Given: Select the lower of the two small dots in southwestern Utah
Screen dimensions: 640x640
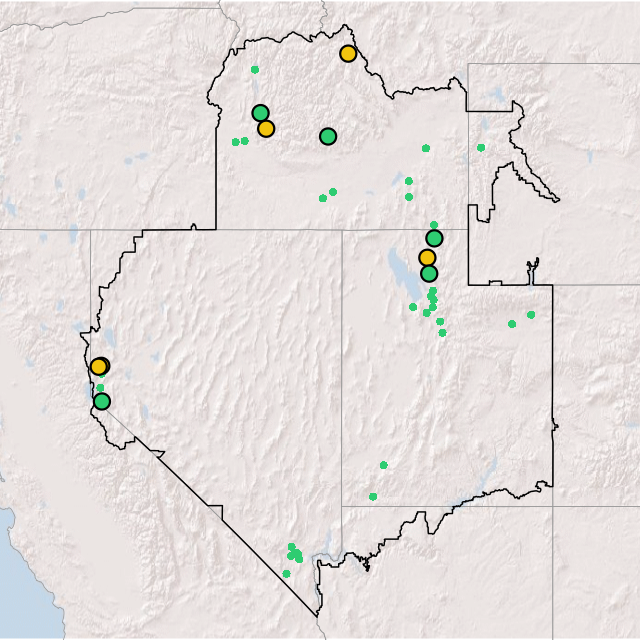Looking at the screenshot, I should click(x=373, y=497).
